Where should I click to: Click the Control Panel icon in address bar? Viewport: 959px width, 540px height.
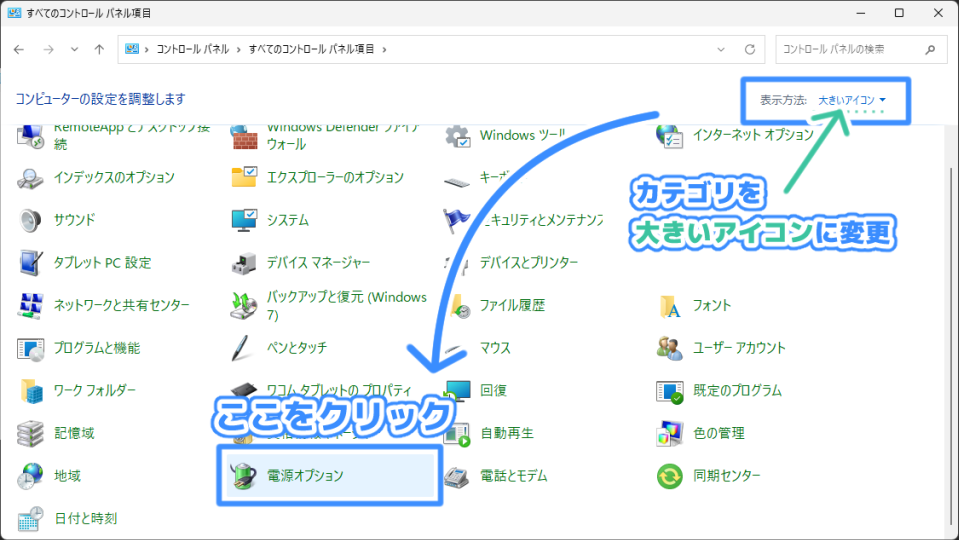[131, 49]
